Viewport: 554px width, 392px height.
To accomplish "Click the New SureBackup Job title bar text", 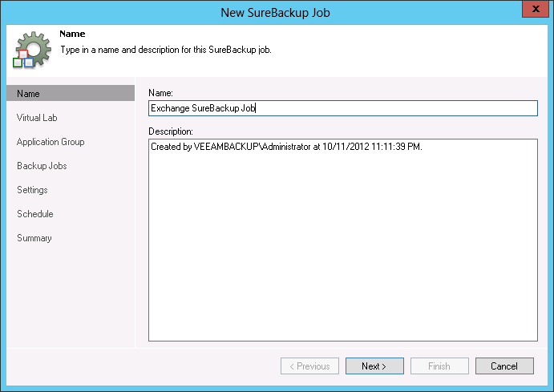I will (275, 13).
